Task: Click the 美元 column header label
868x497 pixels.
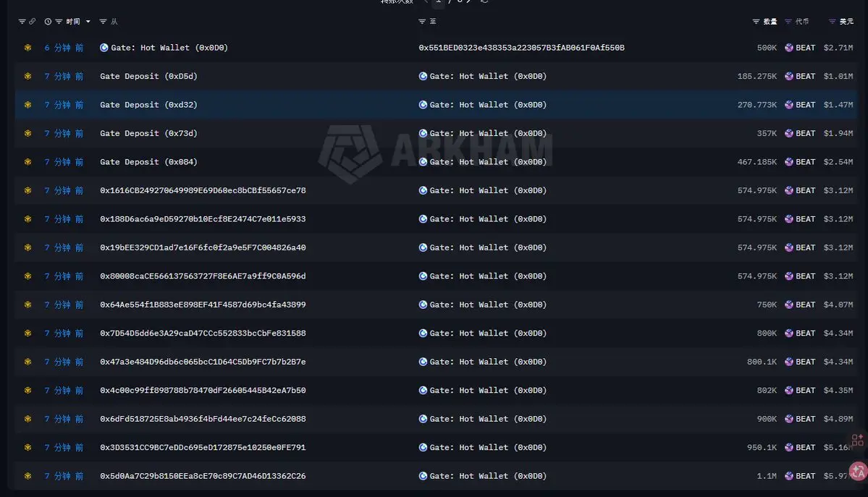Action: tap(846, 22)
